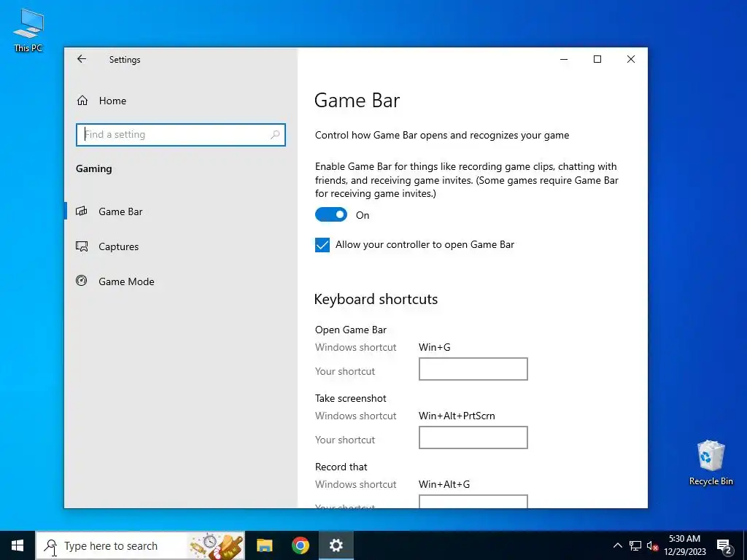Open the Action Center notifications icon
The image size is (747, 560).
pos(724,545)
